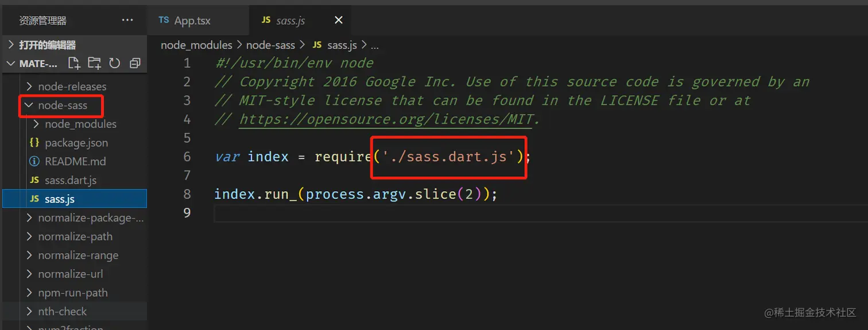Collapse the node-sass folder

tap(62, 106)
